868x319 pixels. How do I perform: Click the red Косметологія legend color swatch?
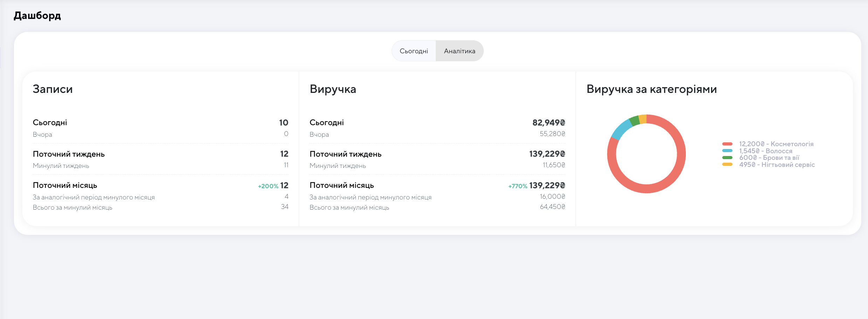click(727, 144)
